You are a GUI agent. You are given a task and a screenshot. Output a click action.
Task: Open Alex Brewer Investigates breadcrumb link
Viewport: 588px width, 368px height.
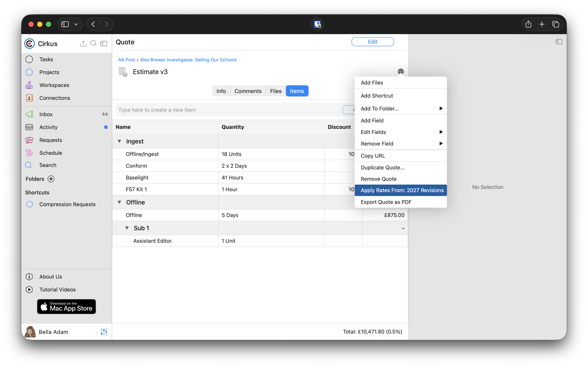[188, 60]
